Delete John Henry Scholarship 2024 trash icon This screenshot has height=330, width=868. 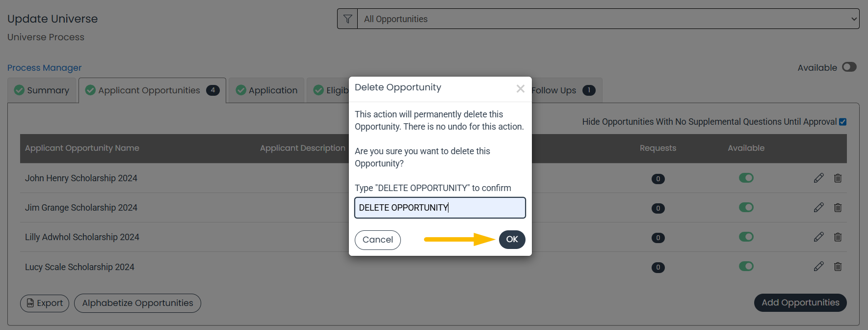click(x=838, y=178)
